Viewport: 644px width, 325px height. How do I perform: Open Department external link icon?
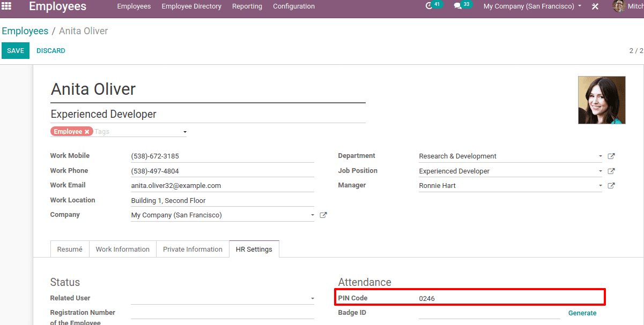611,156
